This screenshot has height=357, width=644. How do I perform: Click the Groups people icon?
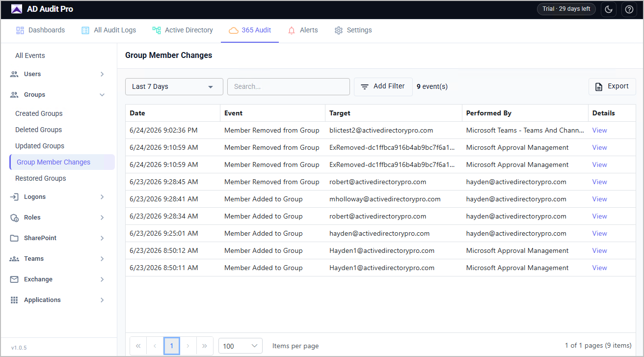coord(14,95)
